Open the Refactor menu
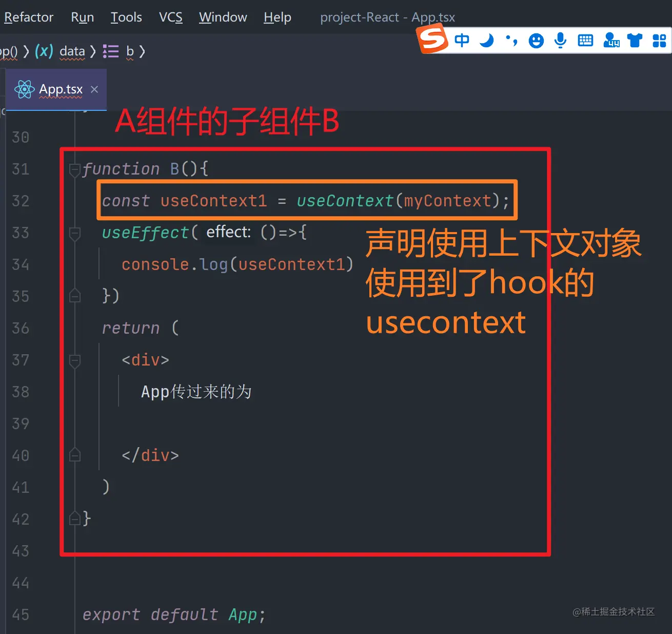The width and height of the screenshot is (672, 634). 28,17
